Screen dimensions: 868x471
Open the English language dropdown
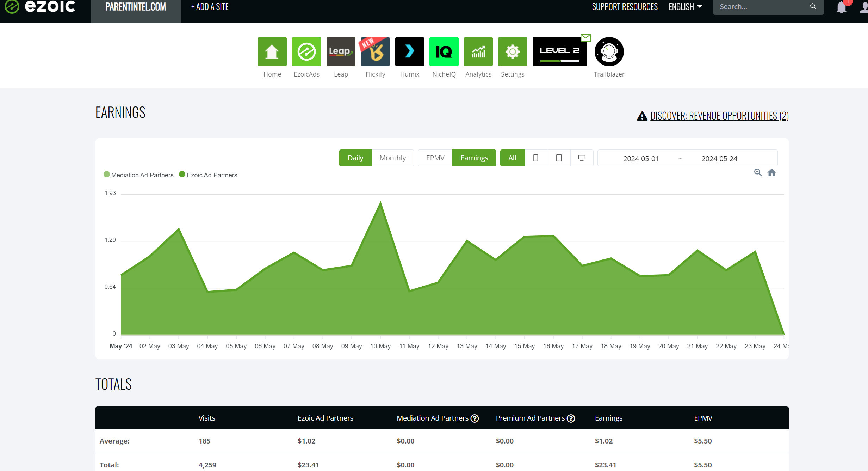pyautogui.click(x=685, y=7)
